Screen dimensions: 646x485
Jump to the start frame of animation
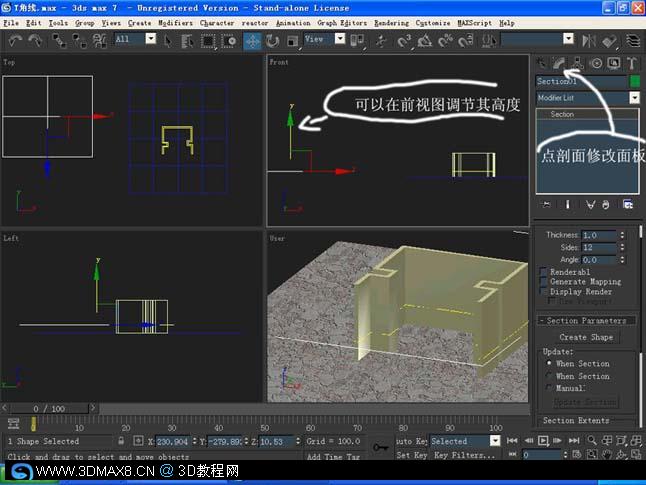coord(512,440)
